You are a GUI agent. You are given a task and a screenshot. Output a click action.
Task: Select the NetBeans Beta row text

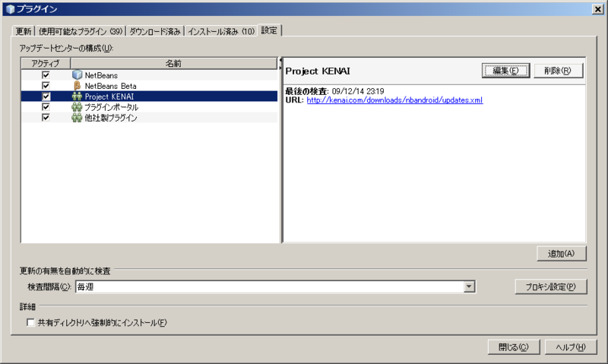coord(110,86)
